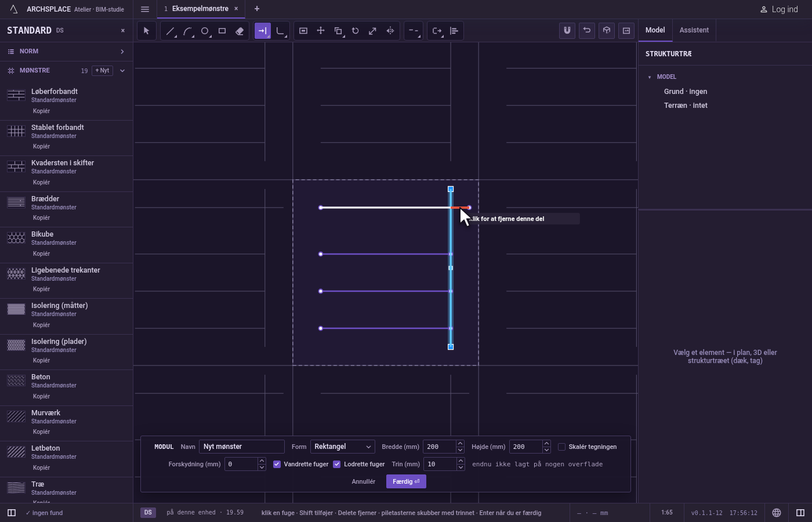
Task: Open the hamburger menu
Action: tap(145, 9)
